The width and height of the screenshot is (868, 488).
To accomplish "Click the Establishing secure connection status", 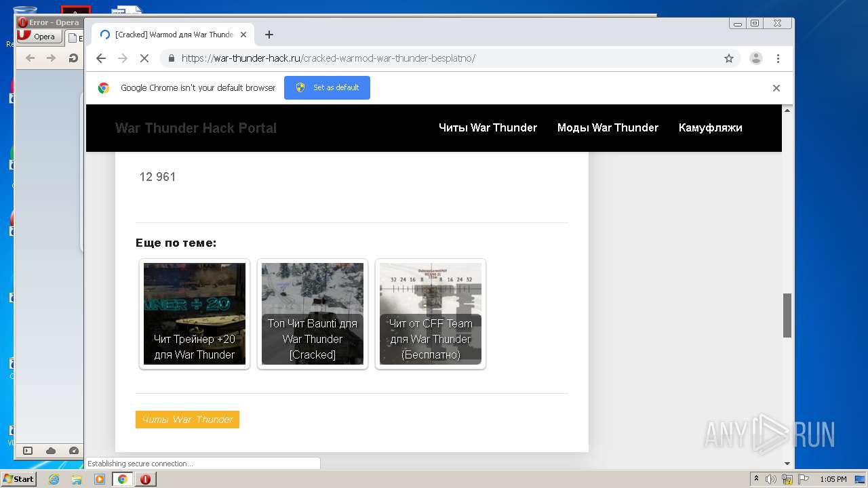I will [140, 464].
